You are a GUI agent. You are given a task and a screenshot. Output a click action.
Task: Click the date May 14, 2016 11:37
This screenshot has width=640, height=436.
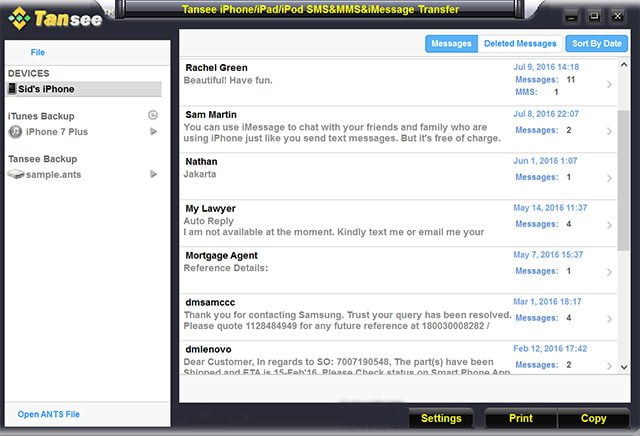[550, 208]
